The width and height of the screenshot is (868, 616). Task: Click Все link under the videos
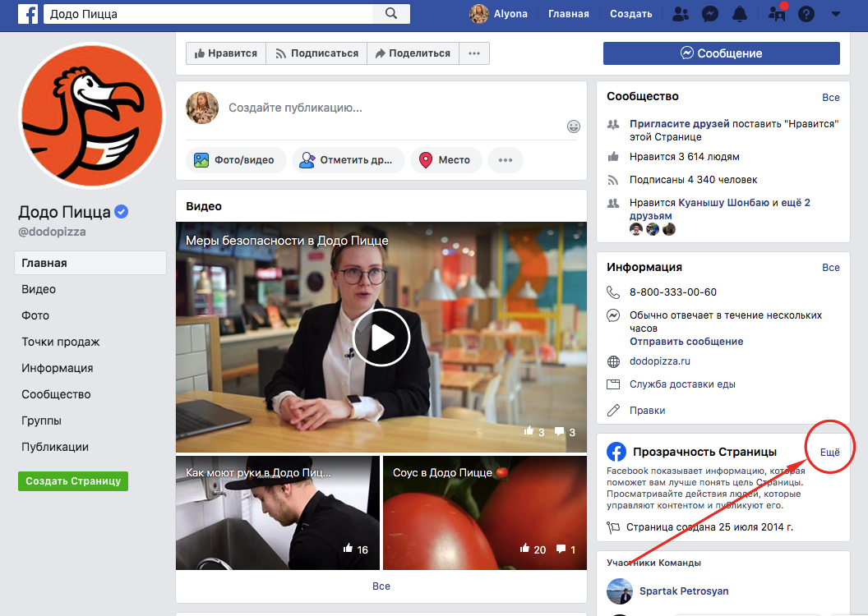381,586
